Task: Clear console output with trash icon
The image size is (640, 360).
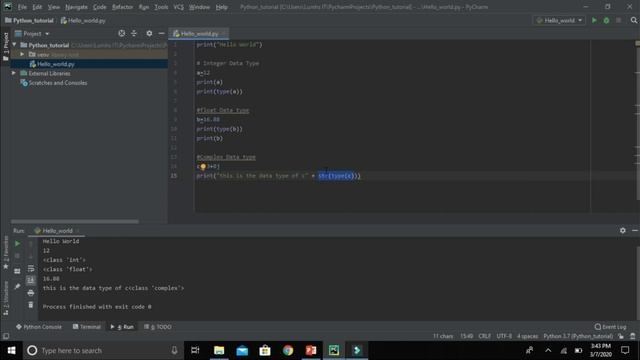Action: coord(31,305)
